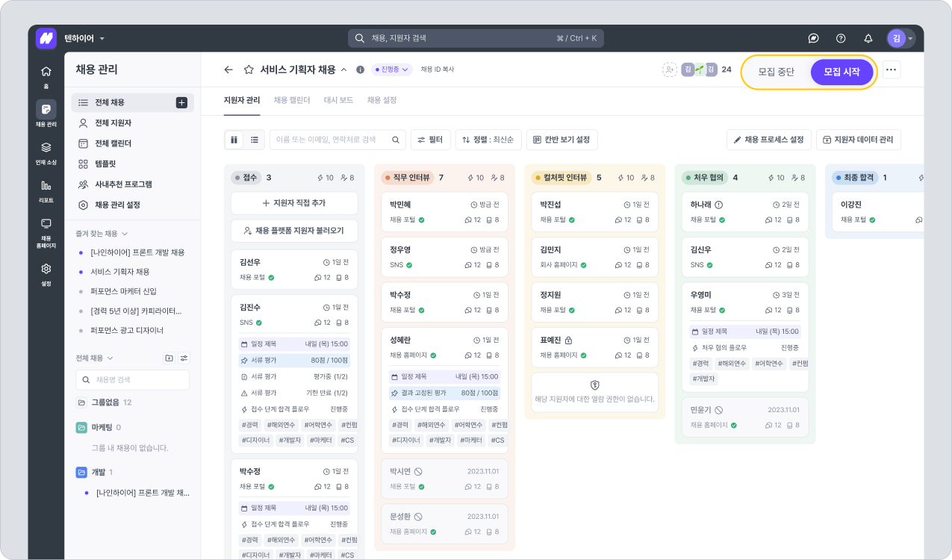
Task: Open 칸반 보기 설정
Action: (x=562, y=140)
